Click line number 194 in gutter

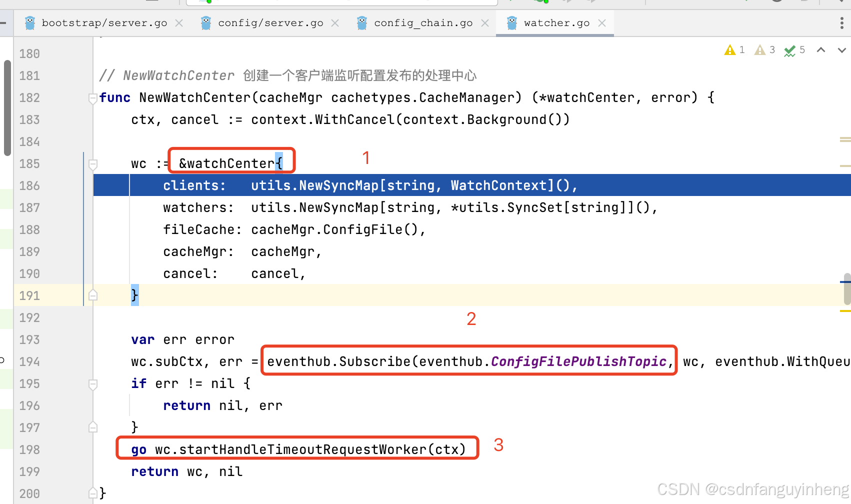[29, 361]
